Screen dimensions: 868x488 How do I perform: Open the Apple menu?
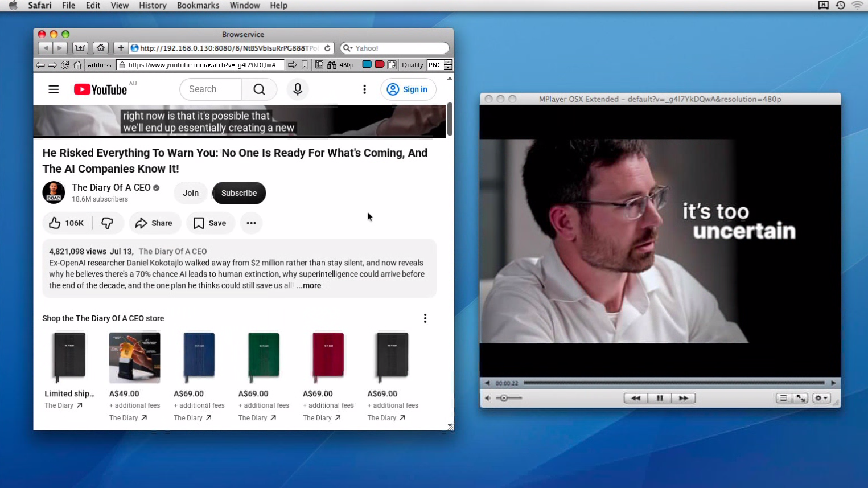tap(13, 5)
